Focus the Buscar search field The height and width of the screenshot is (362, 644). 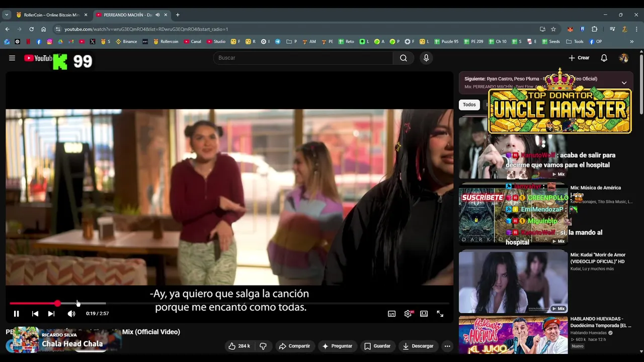(303, 58)
